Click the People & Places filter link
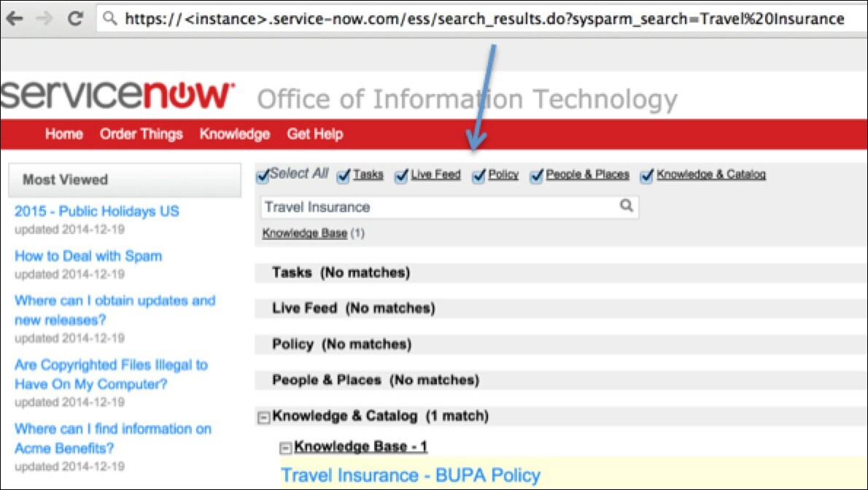The image size is (868, 490). [587, 174]
